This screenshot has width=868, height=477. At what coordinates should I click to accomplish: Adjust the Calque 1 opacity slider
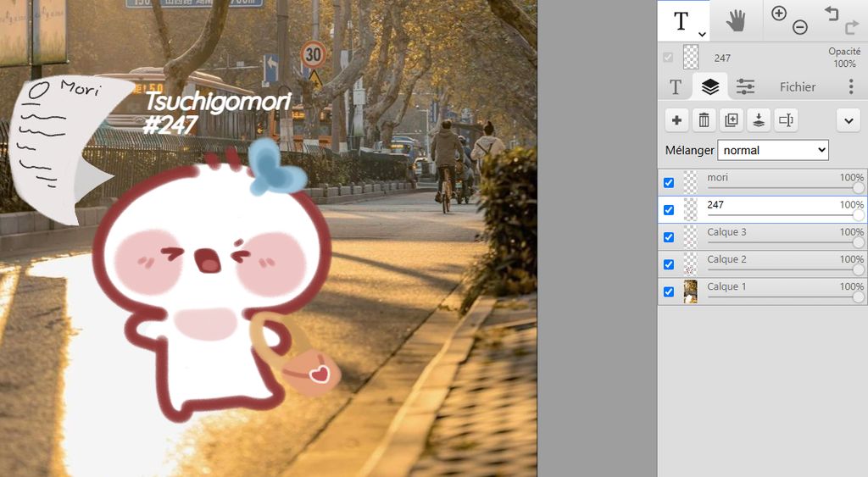[x=786, y=297]
